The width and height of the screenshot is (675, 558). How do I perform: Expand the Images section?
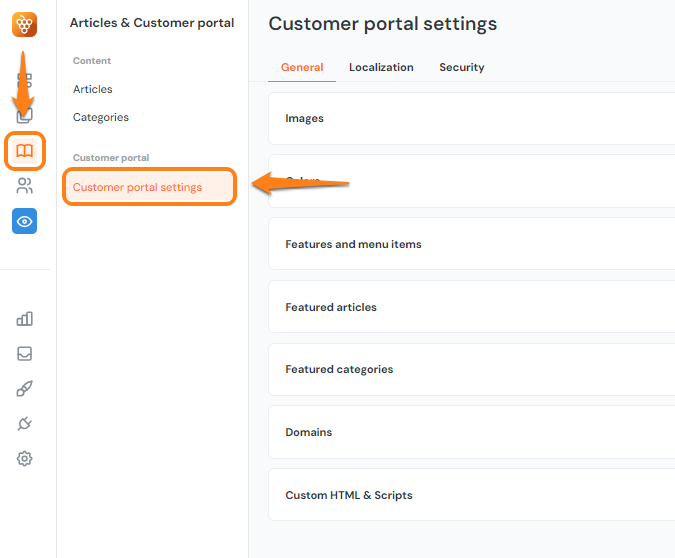(471, 118)
